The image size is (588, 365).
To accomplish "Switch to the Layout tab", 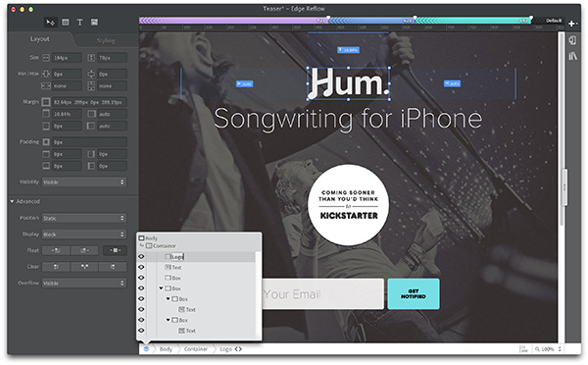I will coord(40,39).
